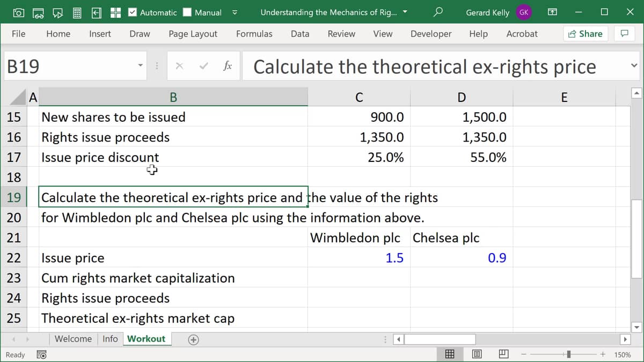Click the speech-bubble play icon in title bar
644x362 pixels.
(x=58, y=12)
